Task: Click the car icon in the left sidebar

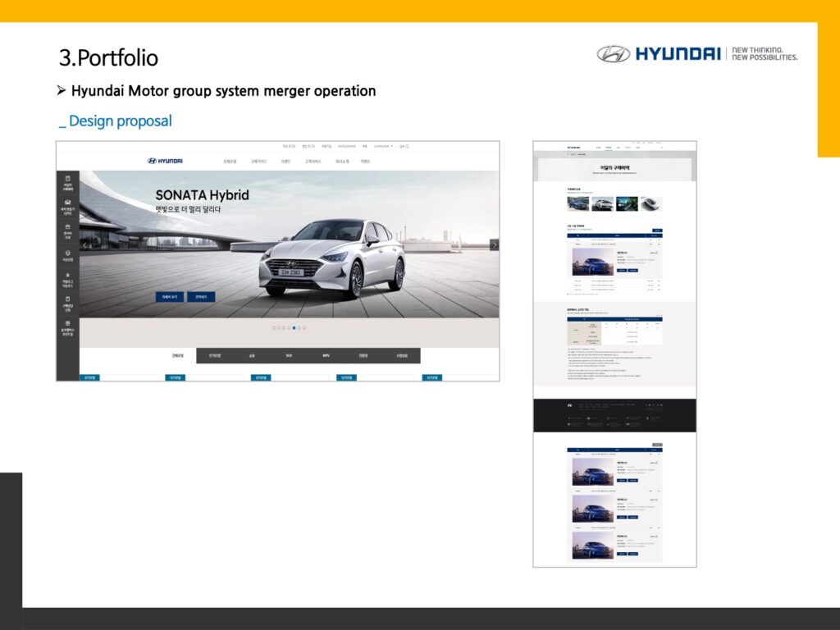Action: [x=67, y=203]
